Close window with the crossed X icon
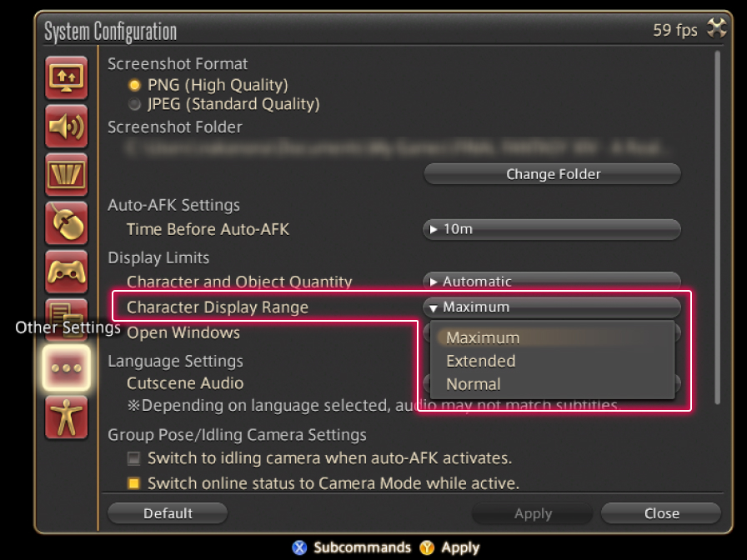Viewport: 747px width, 560px height. [716, 29]
